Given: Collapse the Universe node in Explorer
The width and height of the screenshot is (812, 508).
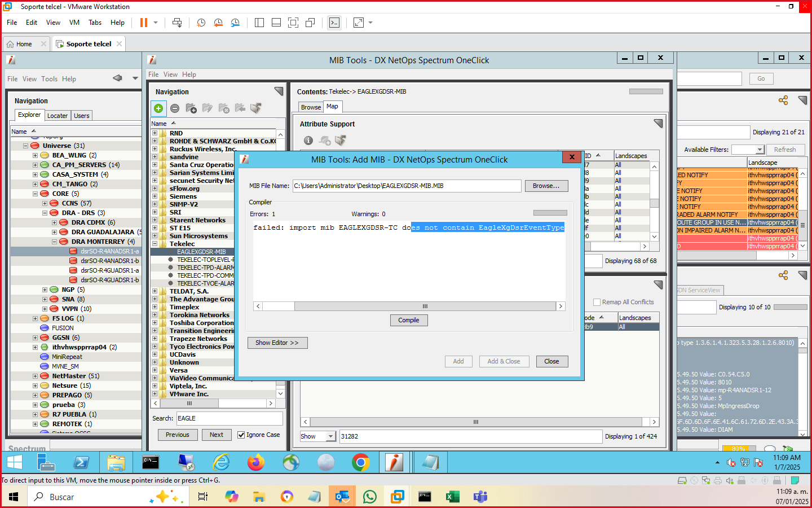Looking at the screenshot, I should tap(25, 146).
